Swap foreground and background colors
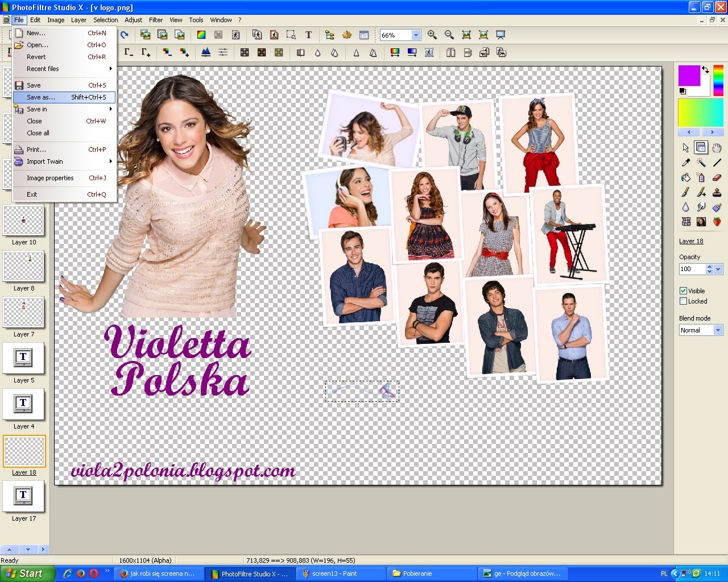 coord(705,69)
